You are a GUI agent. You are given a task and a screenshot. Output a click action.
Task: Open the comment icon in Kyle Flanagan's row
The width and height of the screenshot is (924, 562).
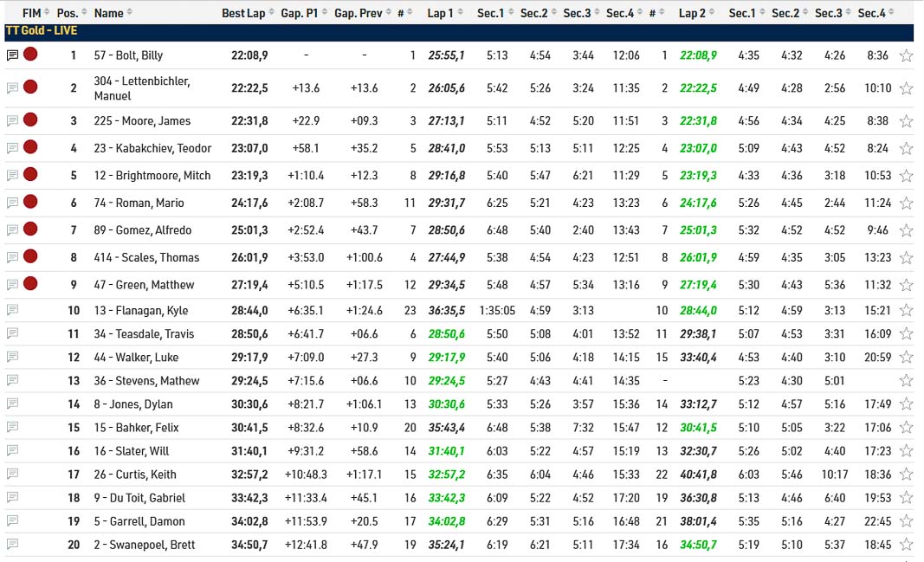click(12, 310)
